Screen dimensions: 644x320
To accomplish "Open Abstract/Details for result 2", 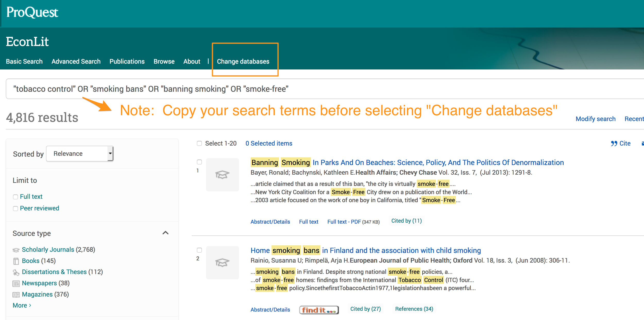I will (x=270, y=310).
